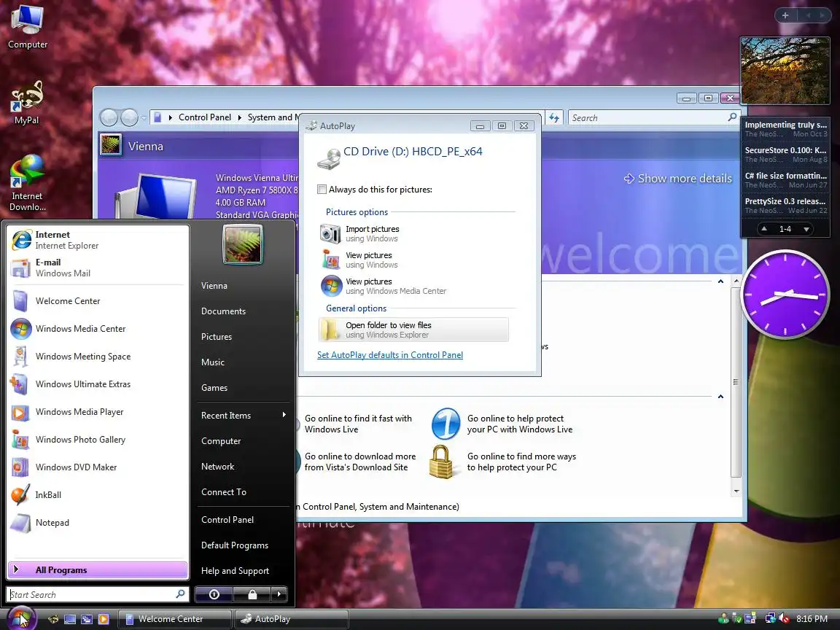840x630 pixels.
Task: Click Set AutoPlay defaults in Control Panel
Action: click(390, 355)
